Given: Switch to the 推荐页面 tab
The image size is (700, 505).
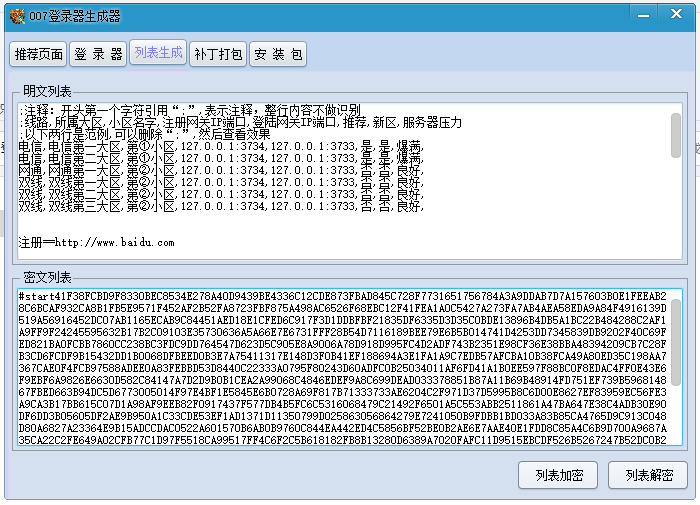Looking at the screenshot, I should (x=39, y=53).
